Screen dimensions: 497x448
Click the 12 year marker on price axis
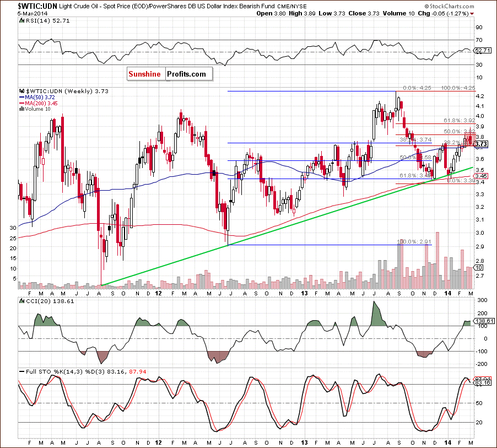[x=158, y=293]
